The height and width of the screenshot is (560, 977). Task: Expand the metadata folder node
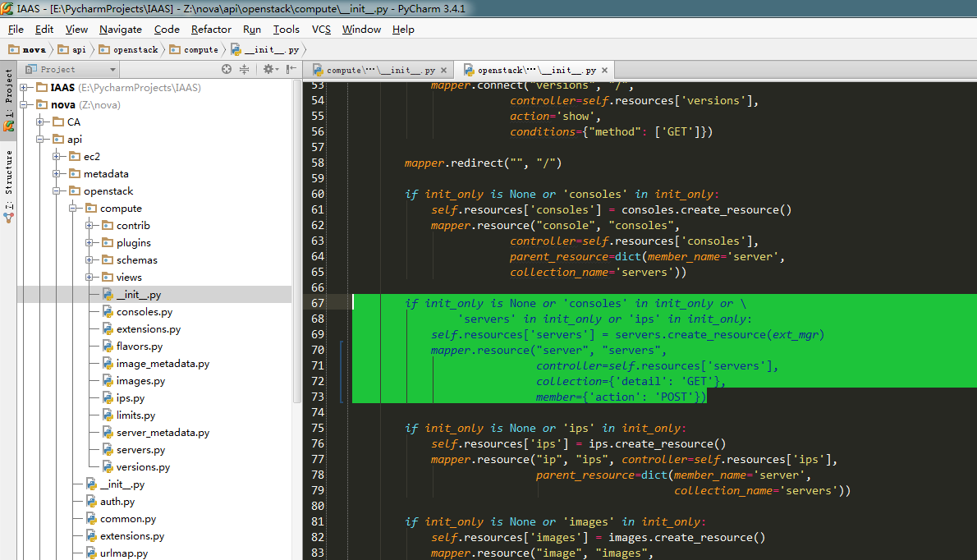[x=56, y=174]
